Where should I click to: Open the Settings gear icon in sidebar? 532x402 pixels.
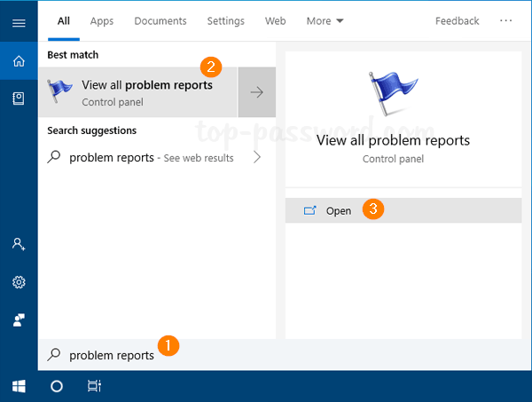pos(19,282)
